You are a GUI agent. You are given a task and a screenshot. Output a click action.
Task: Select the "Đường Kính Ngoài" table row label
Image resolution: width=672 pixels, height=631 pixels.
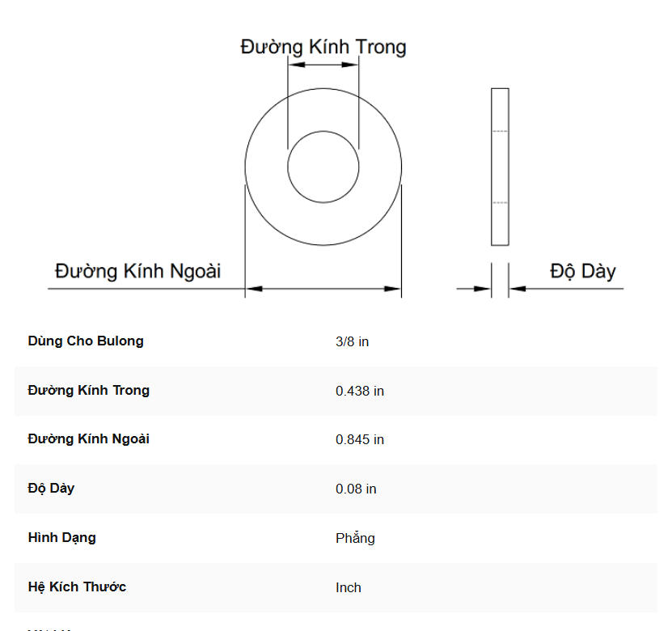click(89, 439)
